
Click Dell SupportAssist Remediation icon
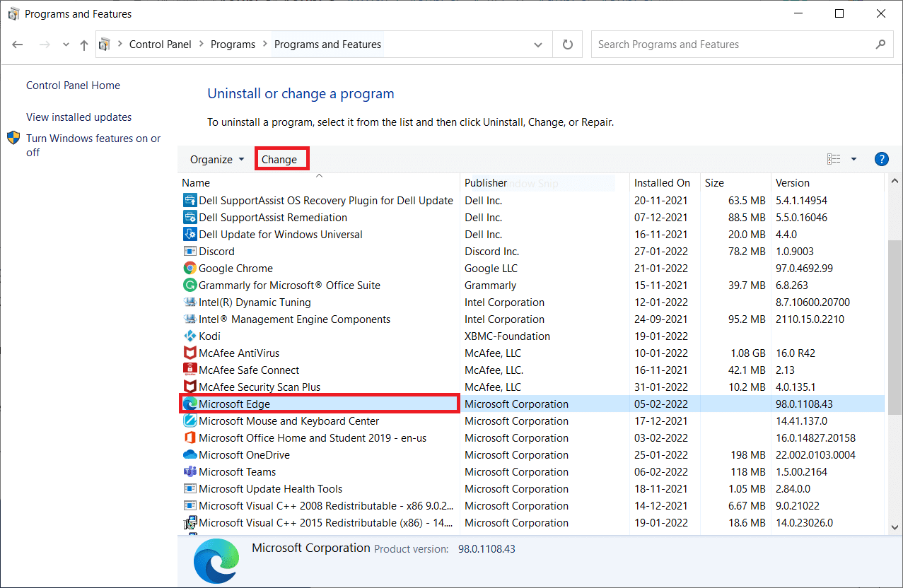click(190, 218)
